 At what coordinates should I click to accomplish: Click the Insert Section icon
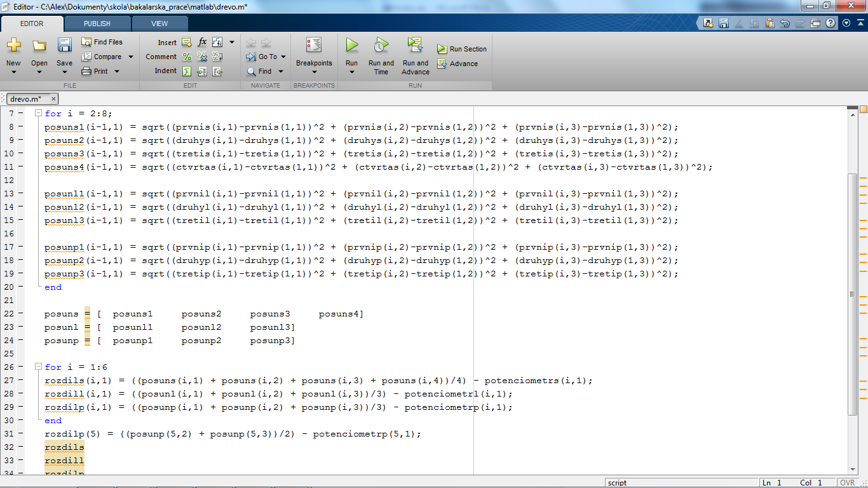pos(187,43)
